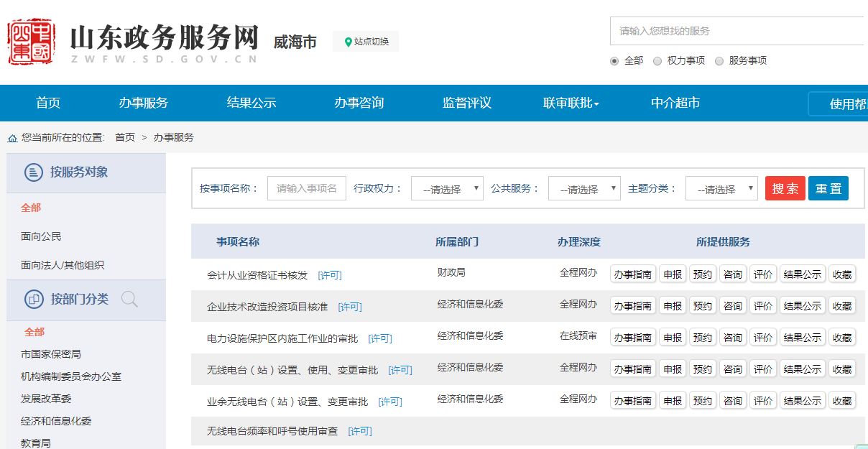
Task: Open the 公共服务 dropdown
Action: (x=584, y=189)
